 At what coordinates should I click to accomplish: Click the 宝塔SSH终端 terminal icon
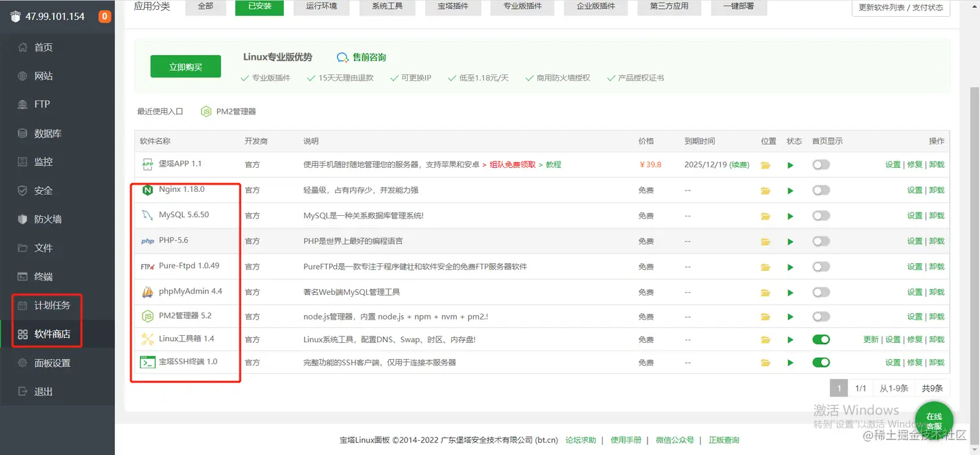coord(147,362)
